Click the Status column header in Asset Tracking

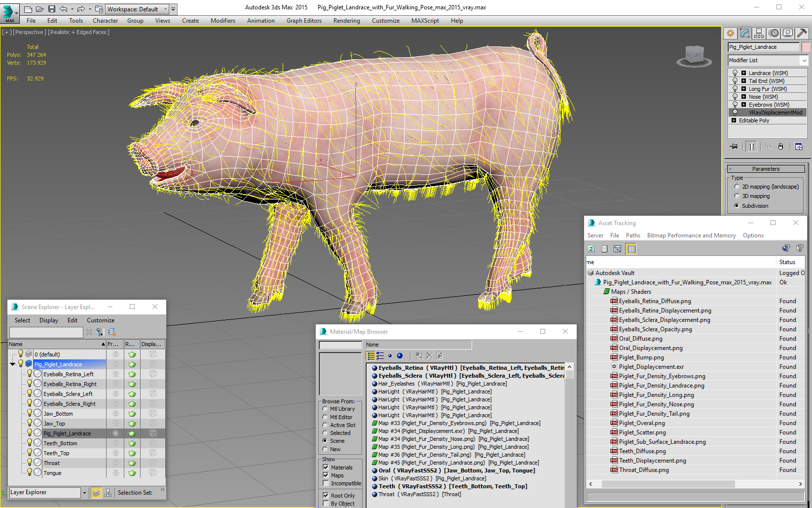(x=790, y=262)
